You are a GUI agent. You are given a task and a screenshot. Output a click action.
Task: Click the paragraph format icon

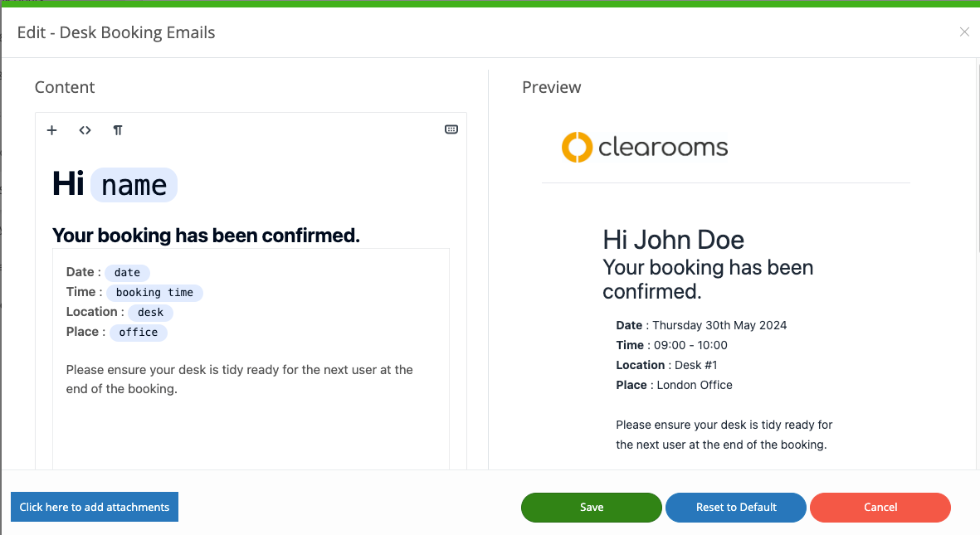[x=118, y=130]
